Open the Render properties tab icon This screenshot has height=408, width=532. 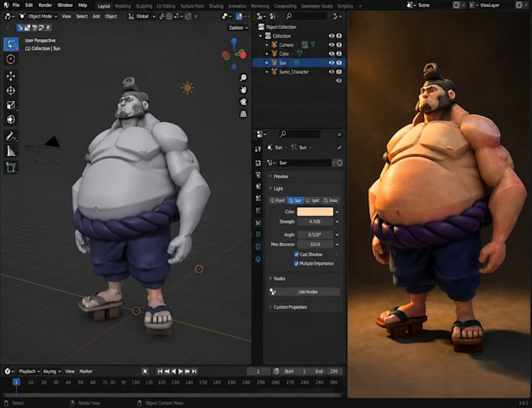tap(258, 163)
